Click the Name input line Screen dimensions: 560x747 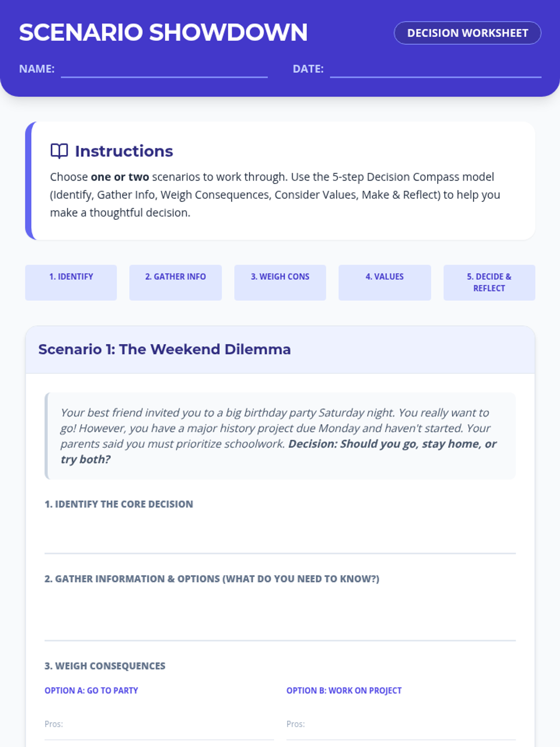164,70
